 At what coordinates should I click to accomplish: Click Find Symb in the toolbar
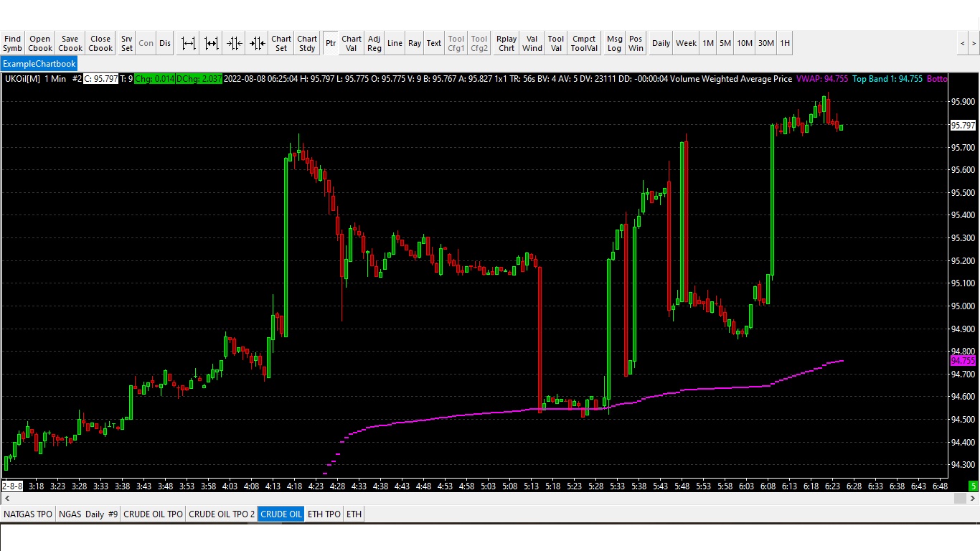coord(12,44)
